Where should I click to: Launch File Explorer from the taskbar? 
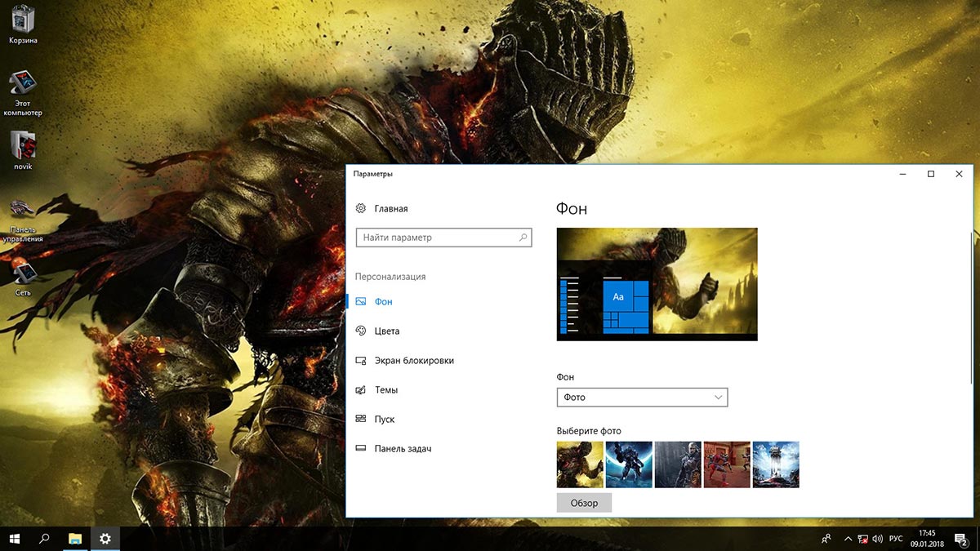pyautogui.click(x=75, y=539)
